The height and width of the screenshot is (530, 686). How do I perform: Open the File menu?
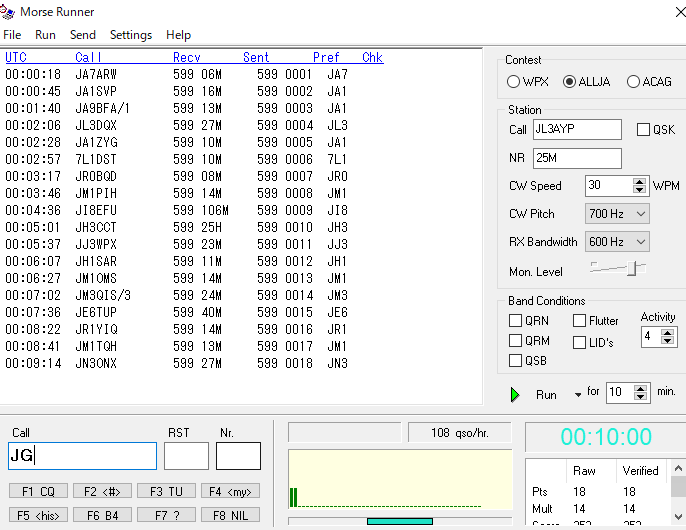coord(12,35)
